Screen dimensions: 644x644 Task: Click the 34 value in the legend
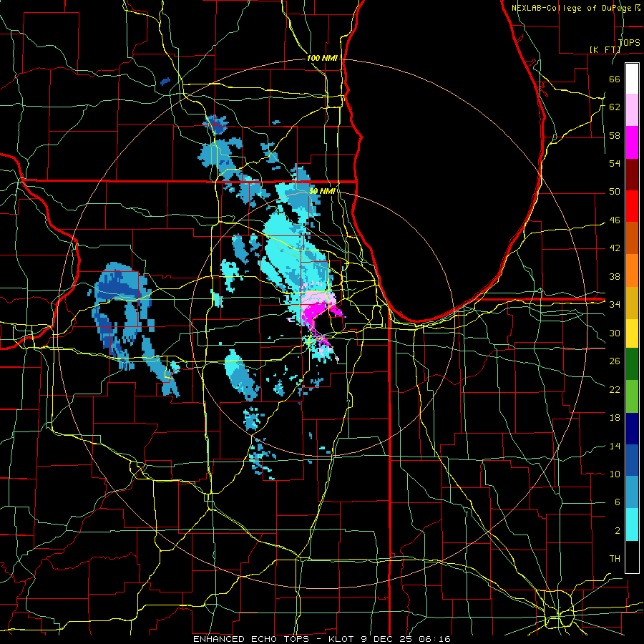click(x=615, y=305)
